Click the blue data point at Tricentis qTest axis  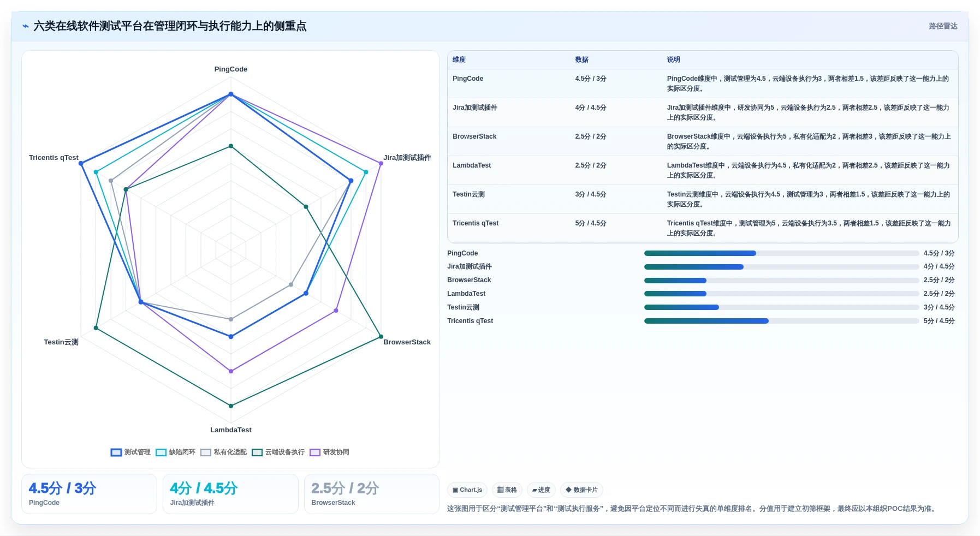[x=81, y=163]
